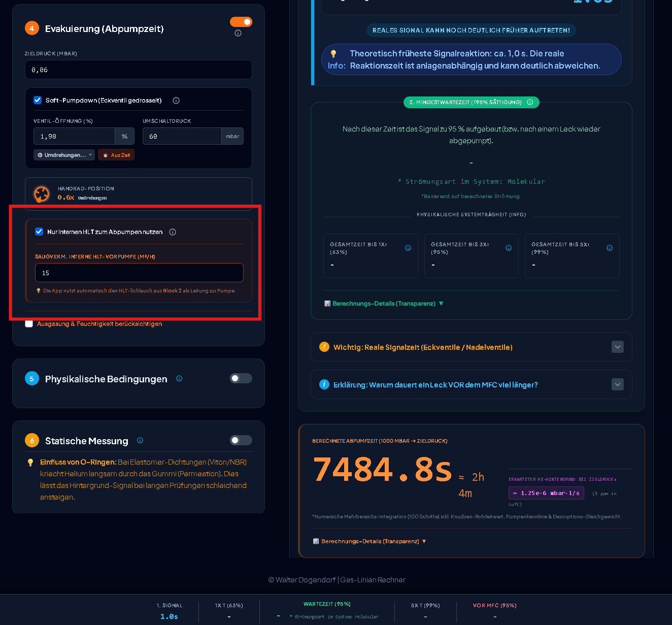Viewport: 672px width, 625px height.
Task: Click the 1.25e-6 mbar·l/s background badge
Action: pyautogui.click(x=546, y=493)
